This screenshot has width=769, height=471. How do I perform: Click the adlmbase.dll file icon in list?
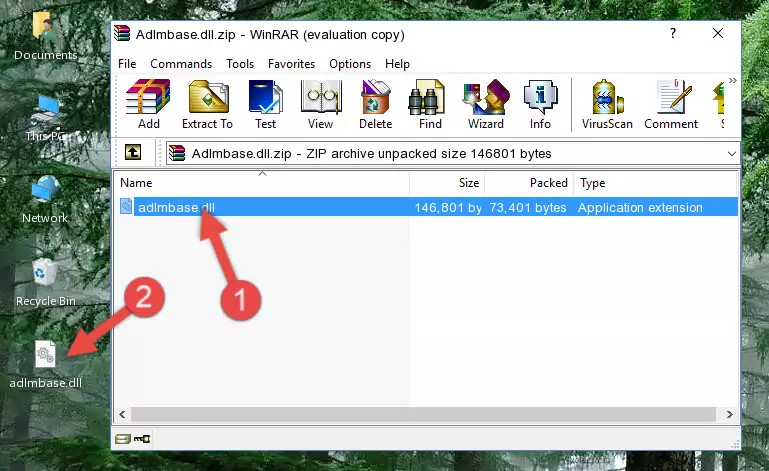[126, 207]
